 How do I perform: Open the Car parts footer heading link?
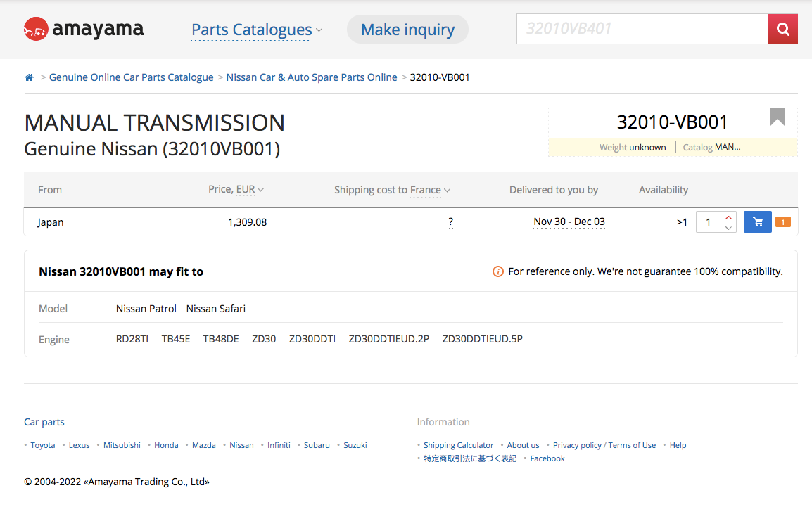pyautogui.click(x=44, y=422)
